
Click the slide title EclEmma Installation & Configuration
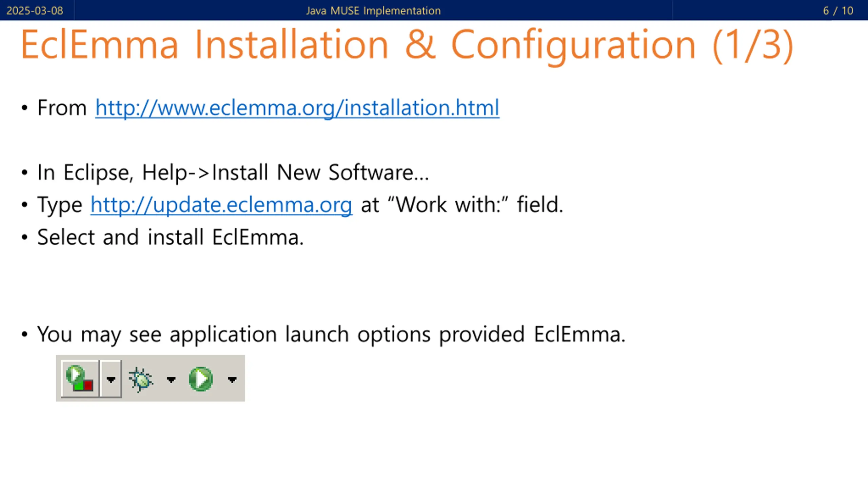[x=407, y=45]
